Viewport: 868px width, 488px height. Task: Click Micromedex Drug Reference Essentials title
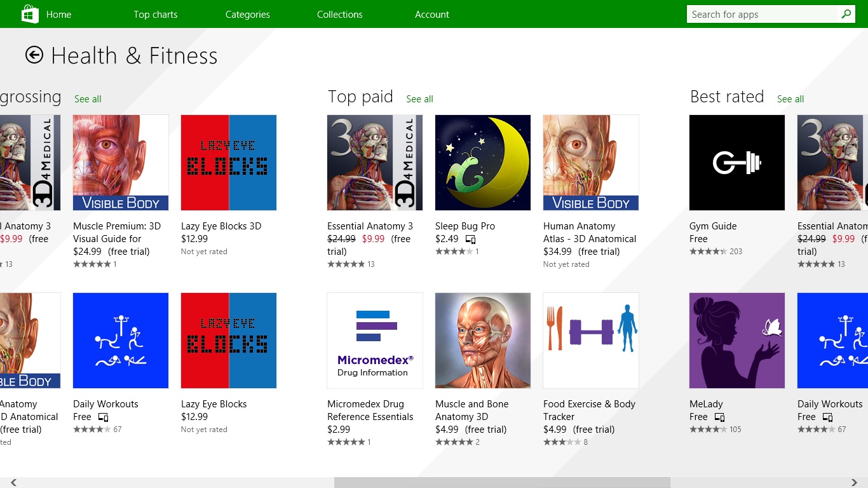click(370, 410)
